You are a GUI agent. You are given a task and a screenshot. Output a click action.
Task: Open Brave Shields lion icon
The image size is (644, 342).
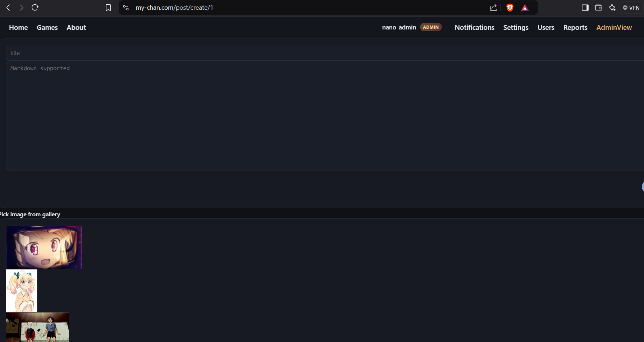coord(510,8)
